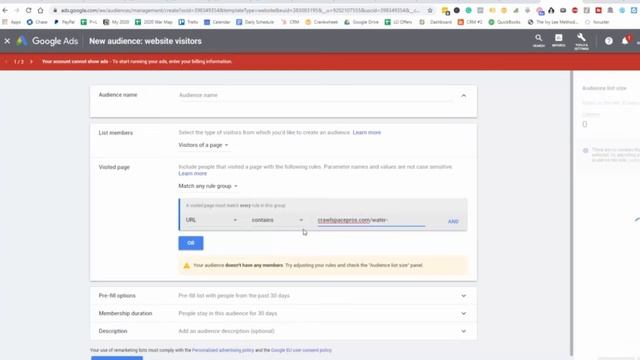Image resolution: width=640 pixels, height=360 pixels.
Task: Show next alert in red banner
Action: (31, 62)
